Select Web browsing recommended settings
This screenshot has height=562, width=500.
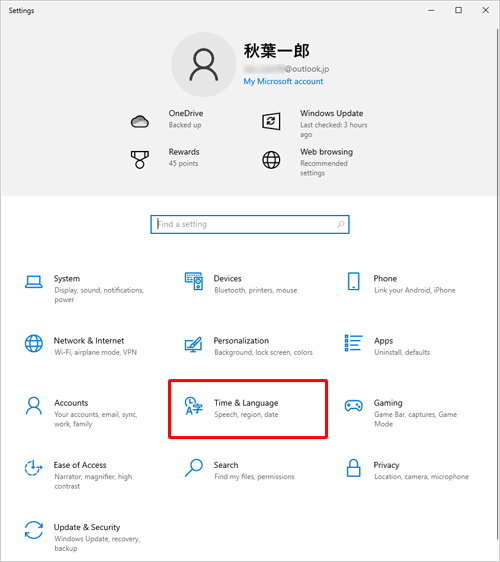click(x=308, y=162)
